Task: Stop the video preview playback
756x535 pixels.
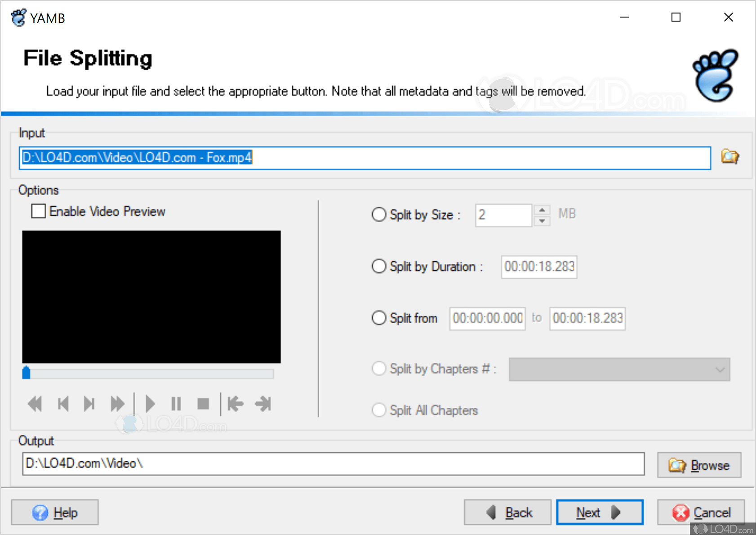Action: click(x=203, y=403)
